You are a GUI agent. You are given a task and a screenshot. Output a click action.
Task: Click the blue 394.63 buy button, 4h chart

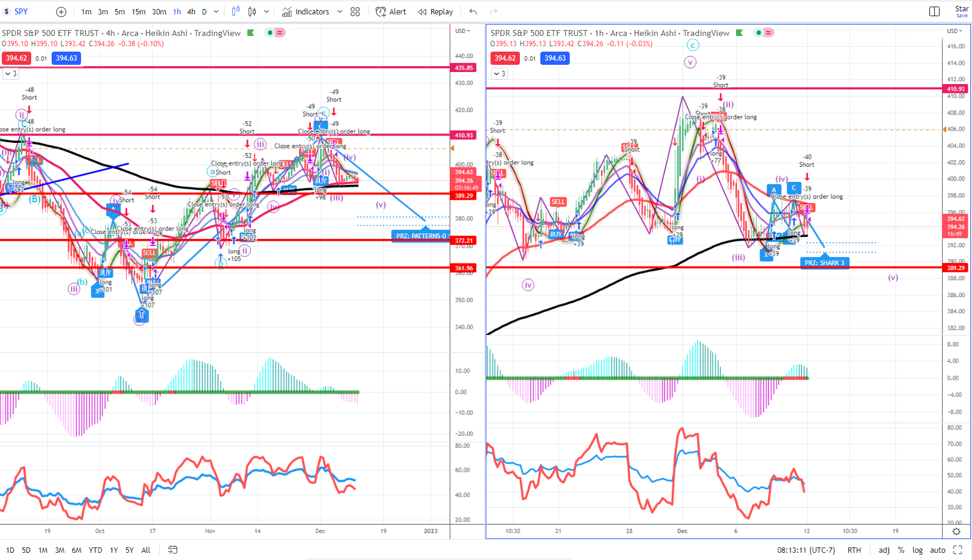click(x=66, y=58)
